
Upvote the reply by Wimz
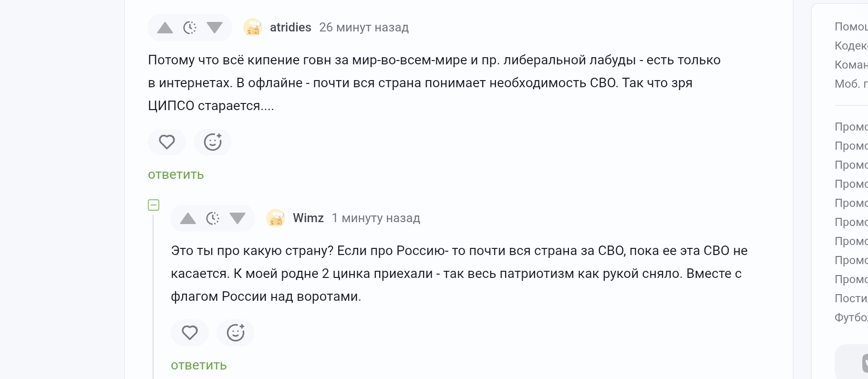188,218
